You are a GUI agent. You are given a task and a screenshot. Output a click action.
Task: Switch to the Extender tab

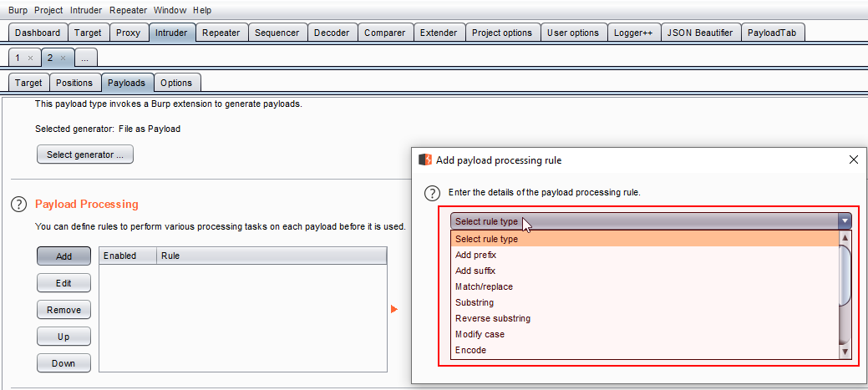click(x=439, y=33)
